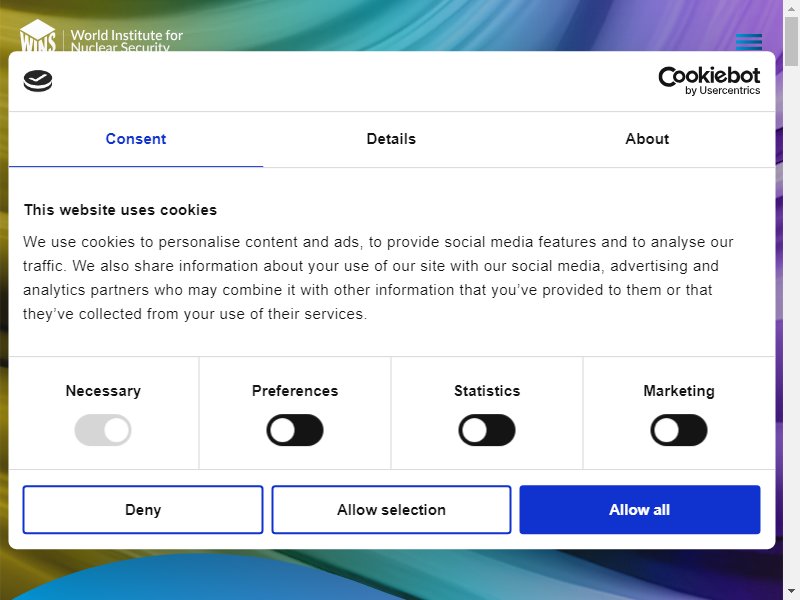Click the Necessary label
The width and height of the screenshot is (800, 600).
(x=103, y=391)
